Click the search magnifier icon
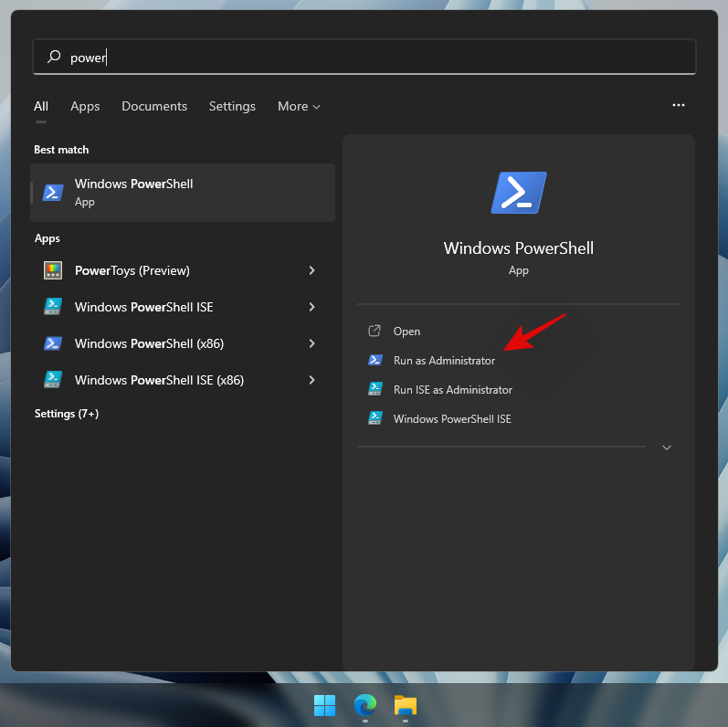The image size is (728, 727). (54, 57)
